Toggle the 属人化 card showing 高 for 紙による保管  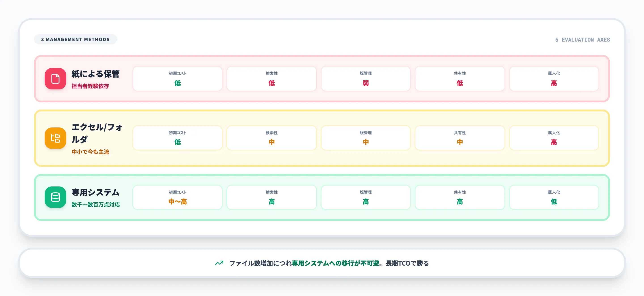pos(554,78)
